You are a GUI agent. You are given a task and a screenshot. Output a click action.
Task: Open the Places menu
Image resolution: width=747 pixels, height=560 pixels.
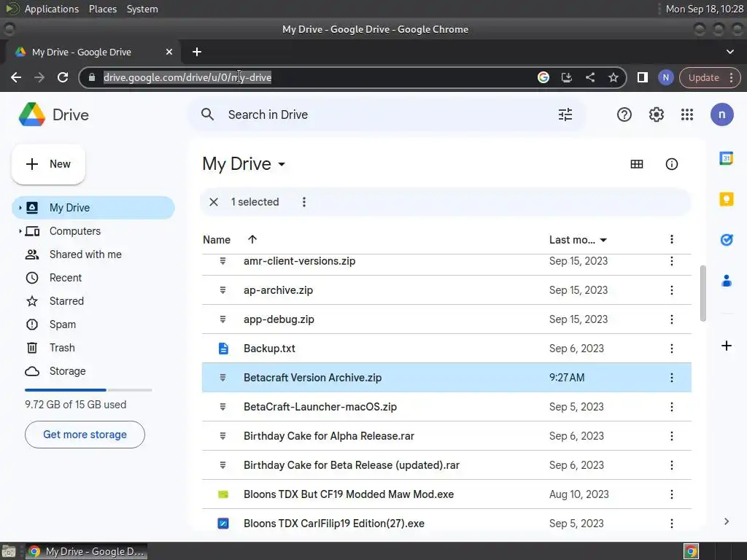tap(102, 9)
